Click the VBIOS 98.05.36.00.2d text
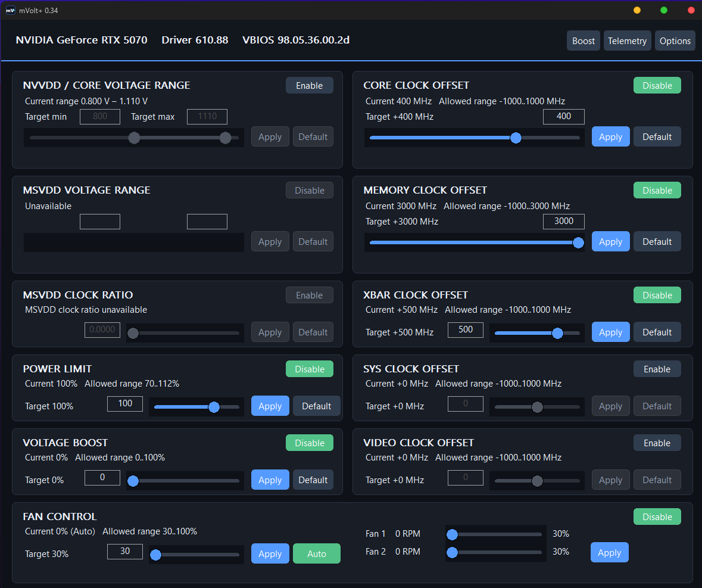This screenshot has height=588, width=702. pyautogui.click(x=296, y=40)
